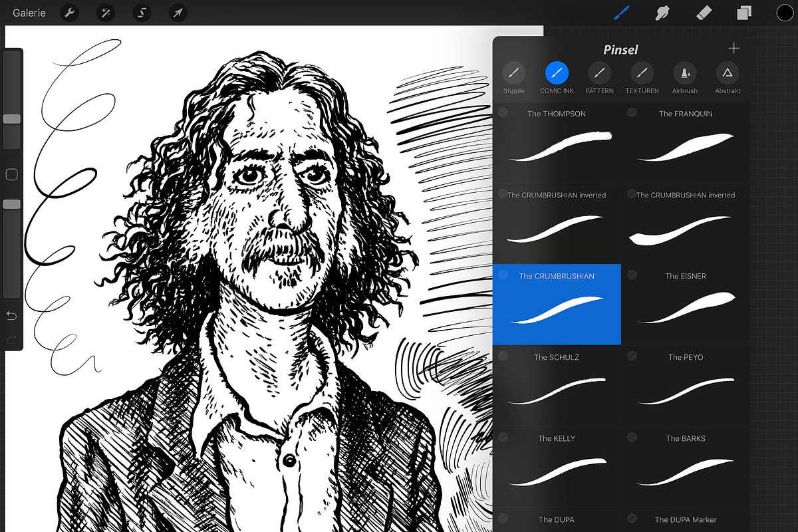Tick the check circle on The KELLY
Screen dimensions: 798x532
tap(503, 437)
